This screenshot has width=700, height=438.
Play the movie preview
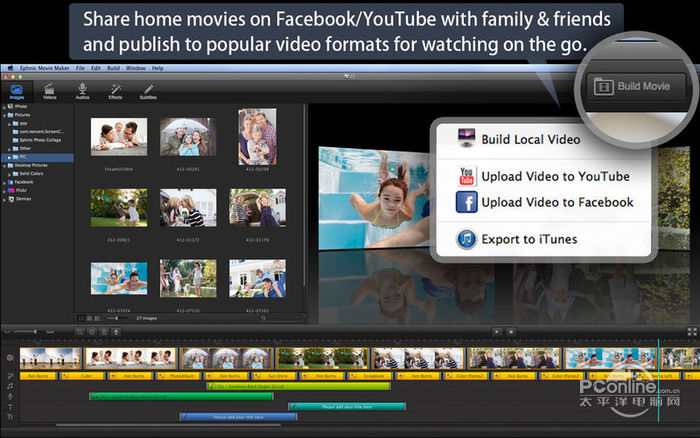click(x=497, y=332)
